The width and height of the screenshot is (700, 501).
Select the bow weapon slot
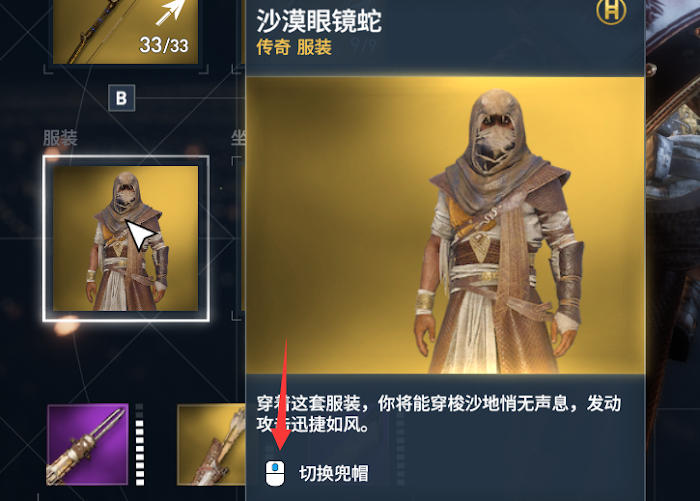pyautogui.click(x=125, y=32)
